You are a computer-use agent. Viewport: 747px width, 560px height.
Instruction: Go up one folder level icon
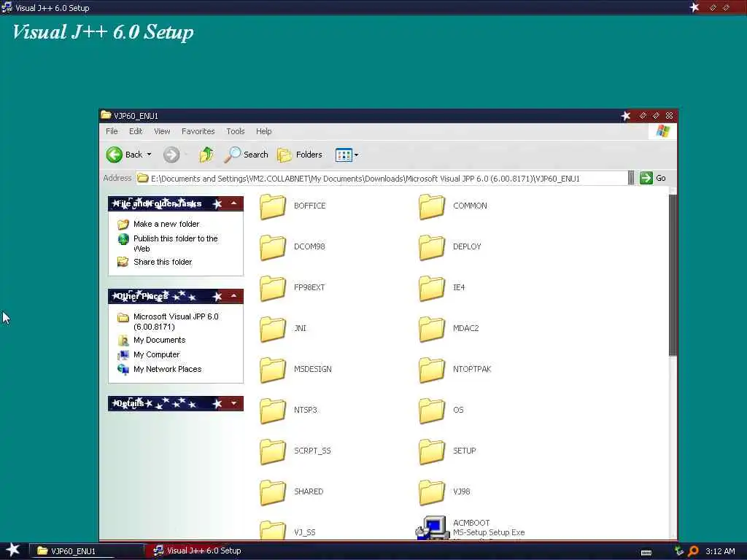[x=206, y=155]
